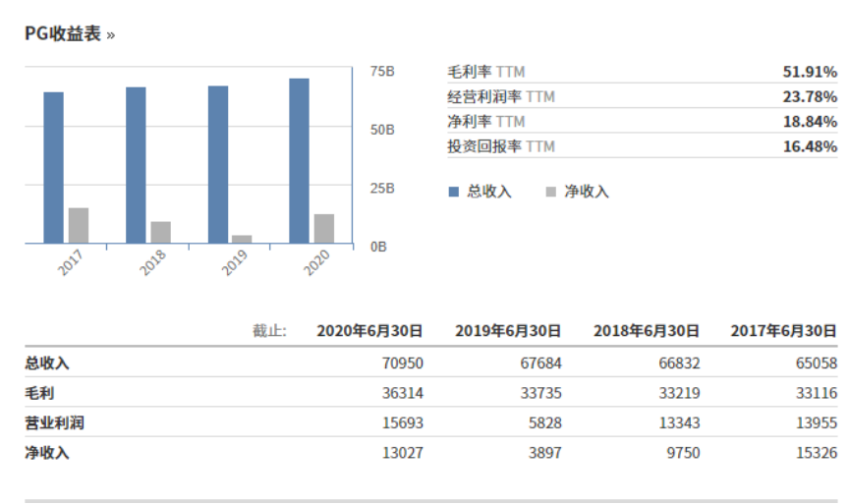Select net income value 13027

tap(402, 453)
